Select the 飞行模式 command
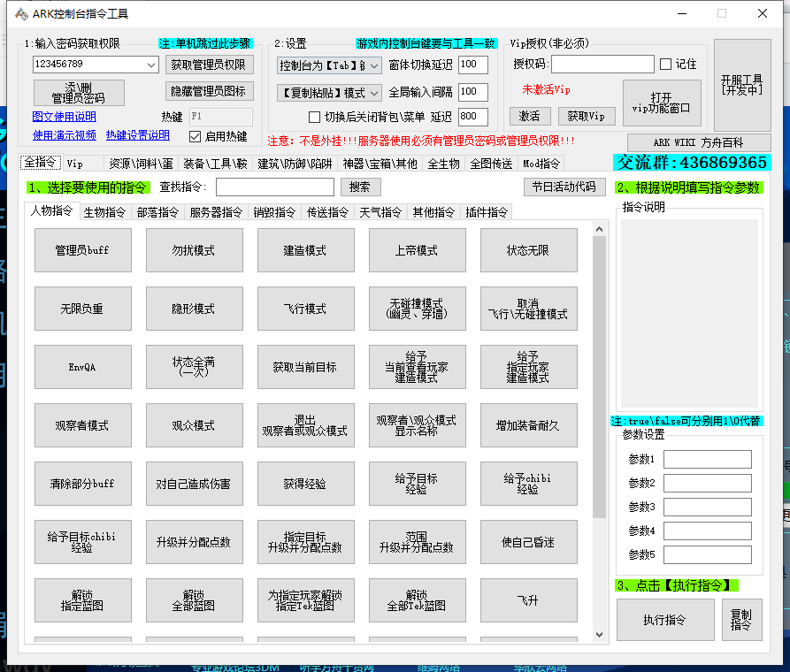Viewport: 790px width, 672px height. point(306,309)
